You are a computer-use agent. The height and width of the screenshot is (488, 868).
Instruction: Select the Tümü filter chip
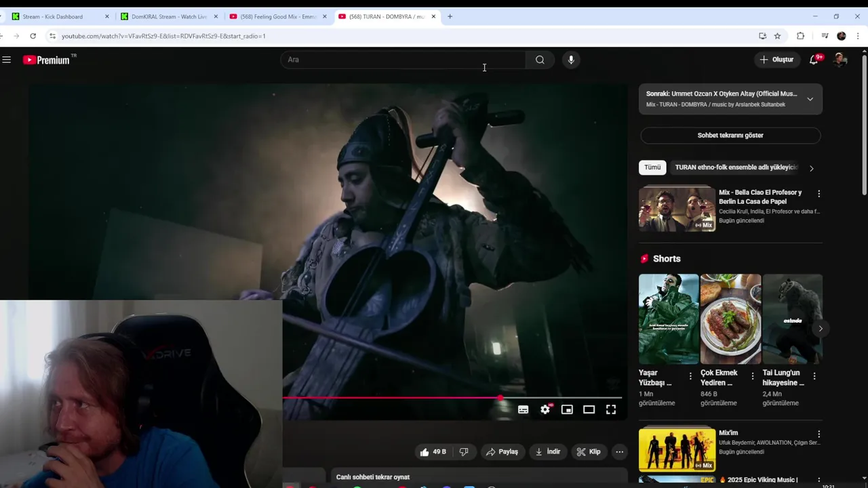coord(652,167)
